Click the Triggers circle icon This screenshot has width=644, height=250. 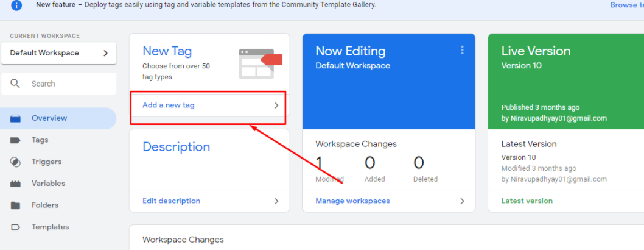[15, 162]
